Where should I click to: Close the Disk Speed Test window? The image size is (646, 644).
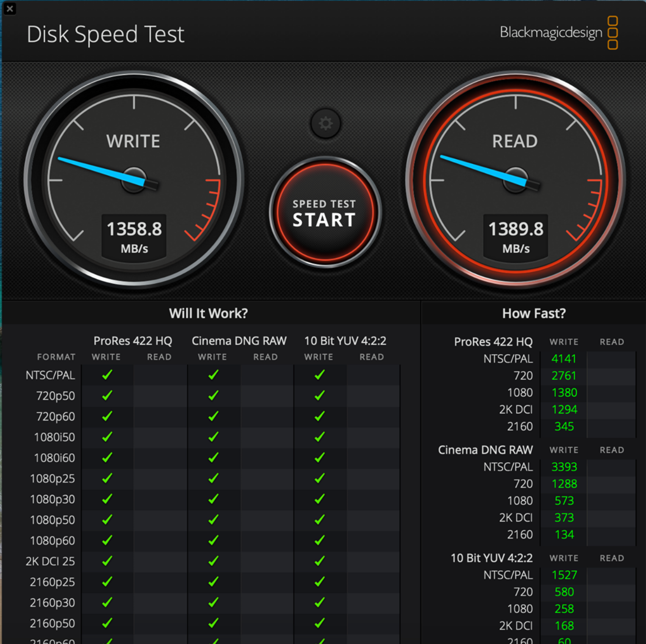point(10,9)
